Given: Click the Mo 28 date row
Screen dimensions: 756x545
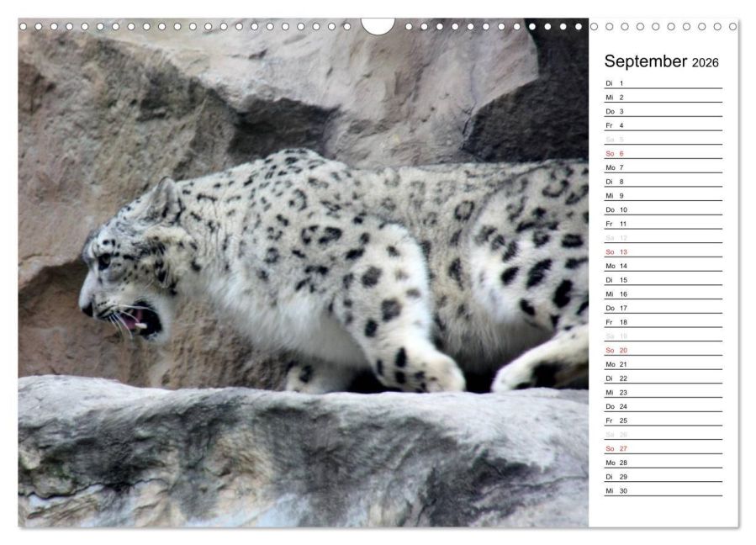Looking at the screenshot, I should pos(663,463).
